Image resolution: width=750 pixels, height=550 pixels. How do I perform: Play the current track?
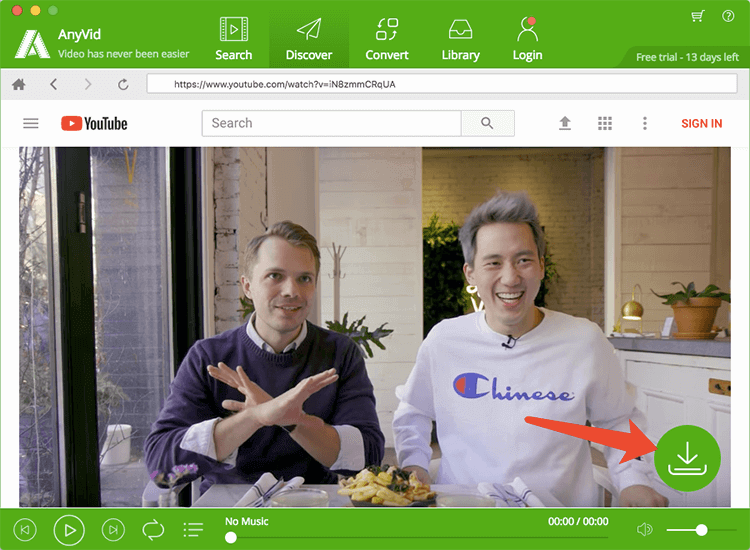69,530
